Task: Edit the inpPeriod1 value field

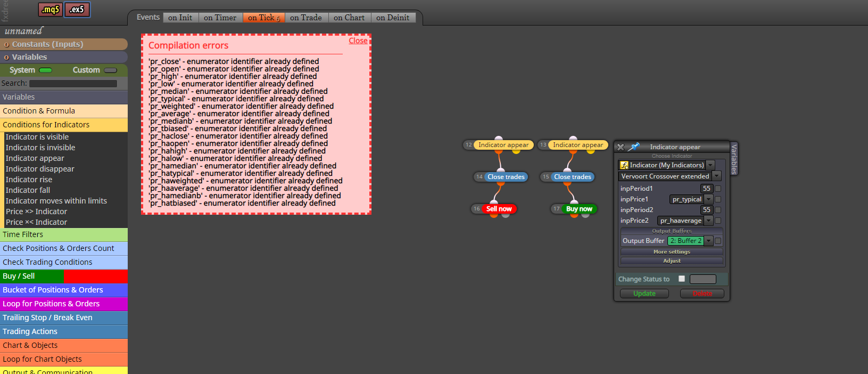Action: pos(706,189)
